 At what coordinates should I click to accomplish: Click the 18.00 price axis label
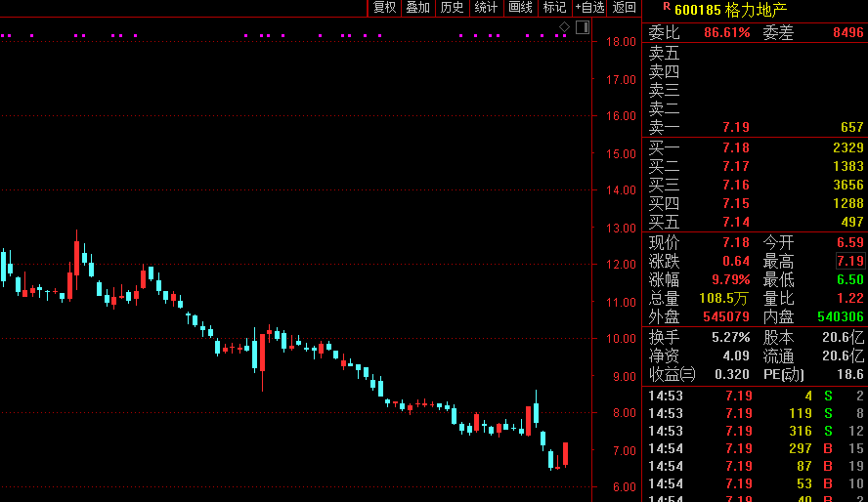click(x=621, y=42)
